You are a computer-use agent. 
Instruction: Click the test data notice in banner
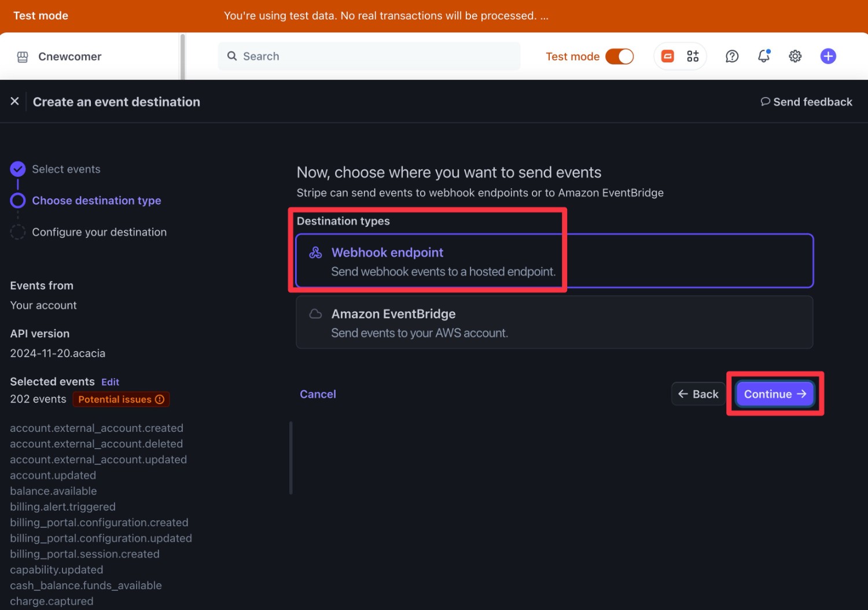(386, 16)
